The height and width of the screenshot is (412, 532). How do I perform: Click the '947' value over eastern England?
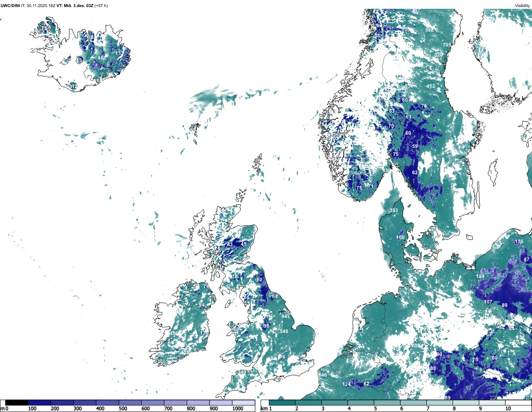[x=285, y=316]
